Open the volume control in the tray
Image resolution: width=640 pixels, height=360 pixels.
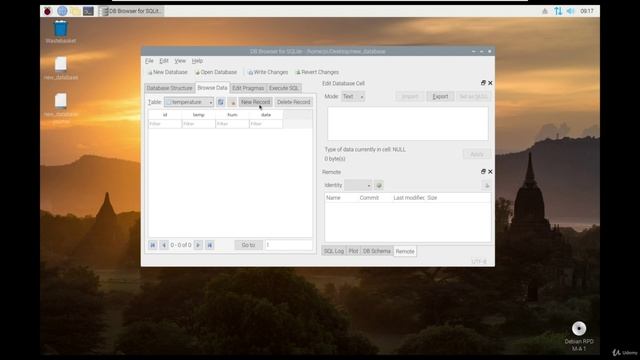(x=570, y=11)
